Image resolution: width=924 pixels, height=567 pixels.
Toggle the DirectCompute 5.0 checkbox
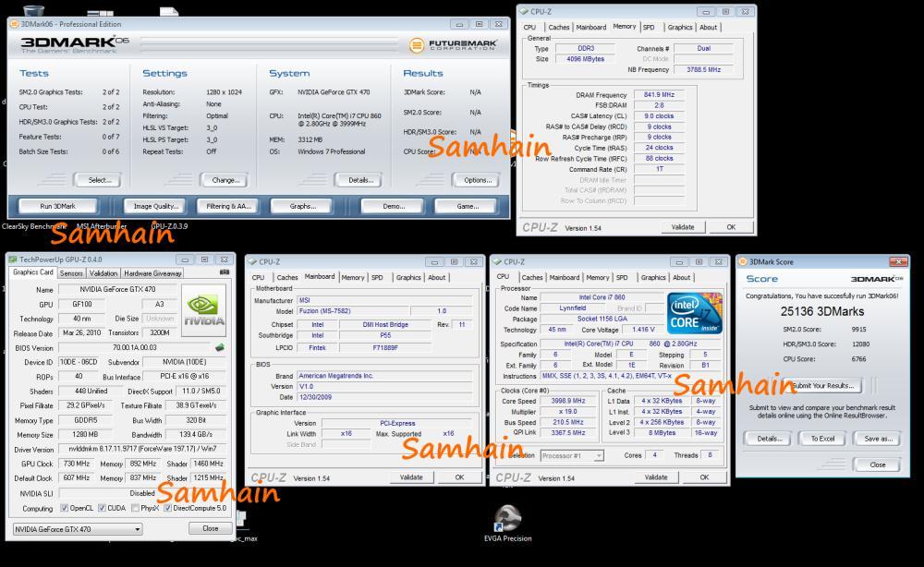[x=167, y=508]
